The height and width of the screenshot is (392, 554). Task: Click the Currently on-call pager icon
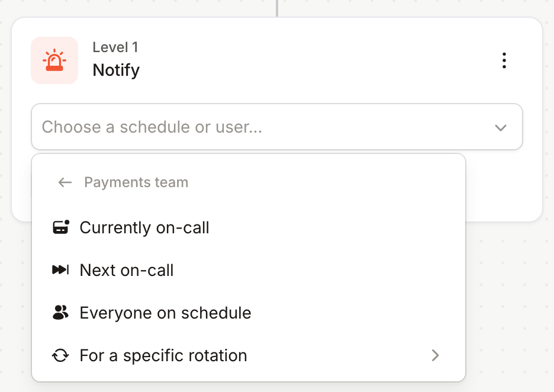point(61,227)
